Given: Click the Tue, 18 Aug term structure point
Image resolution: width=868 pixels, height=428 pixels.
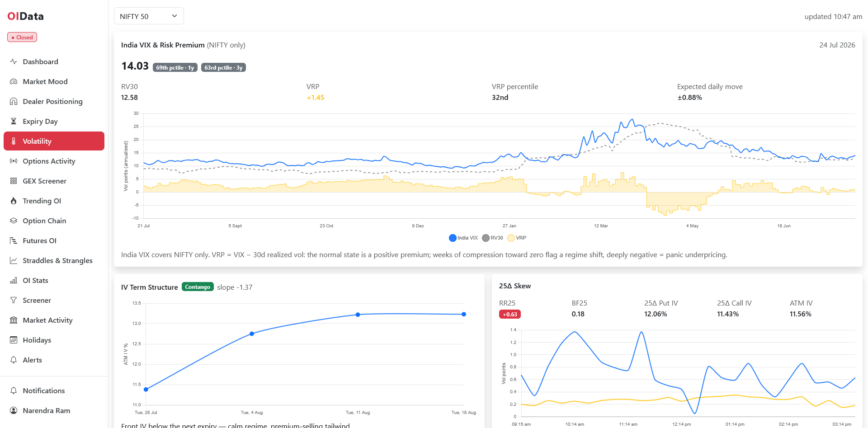Looking at the screenshot, I should pyautogui.click(x=464, y=314).
